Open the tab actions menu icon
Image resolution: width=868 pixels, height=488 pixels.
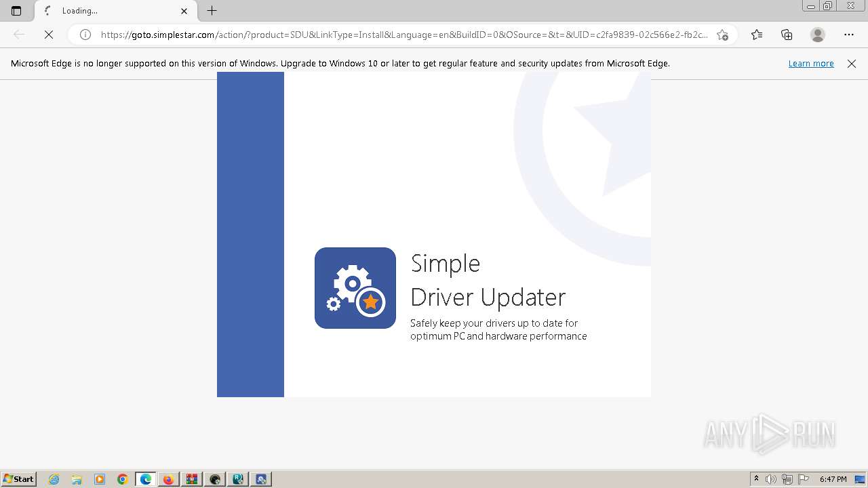(16, 11)
